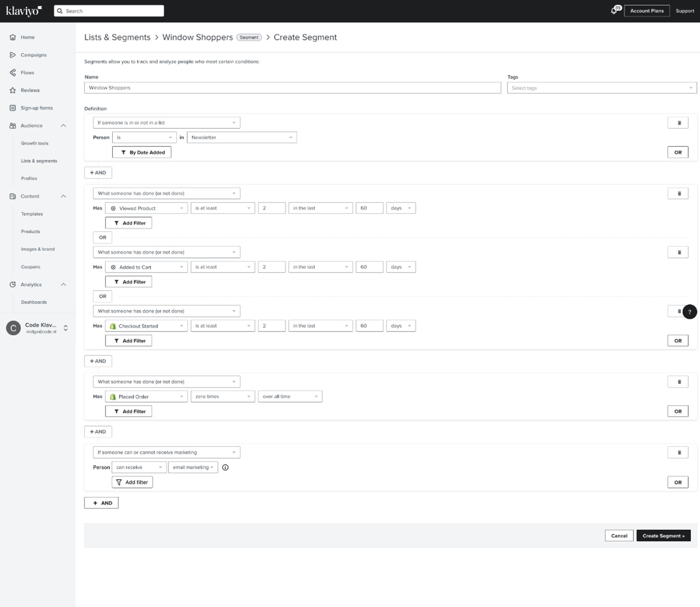The height and width of the screenshot is (607, 700).
Task: Click the Klaviyo logo
Action: (x=24, y=11)
